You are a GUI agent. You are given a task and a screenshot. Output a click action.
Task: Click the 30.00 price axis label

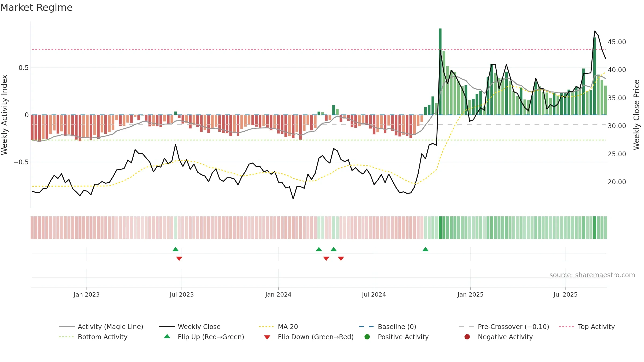(x=617, y=126)
